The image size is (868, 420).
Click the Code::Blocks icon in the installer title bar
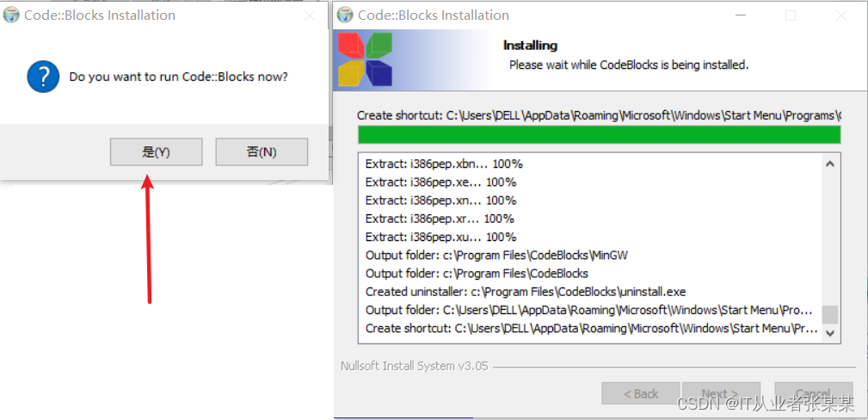click(346, 15)
